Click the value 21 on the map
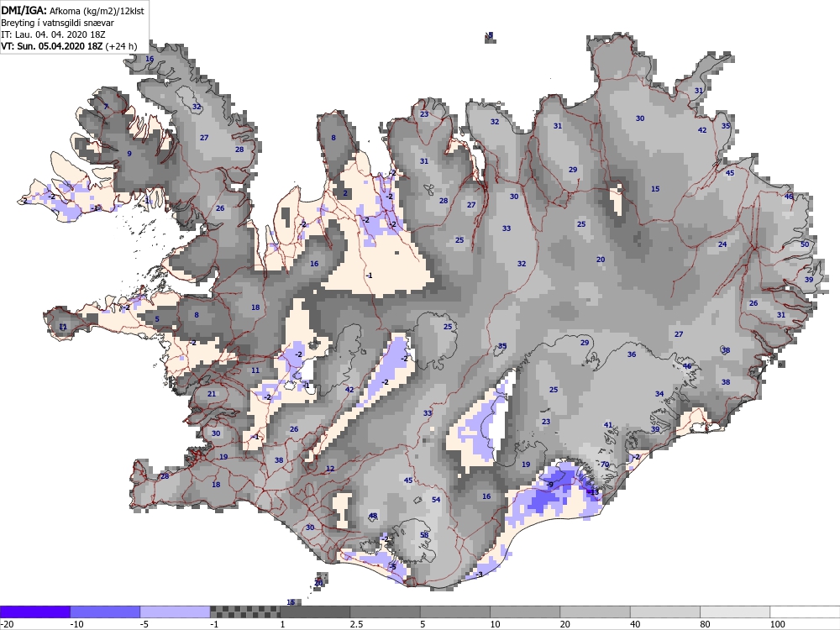Screen dimensions: 840x630 point(212,394)
